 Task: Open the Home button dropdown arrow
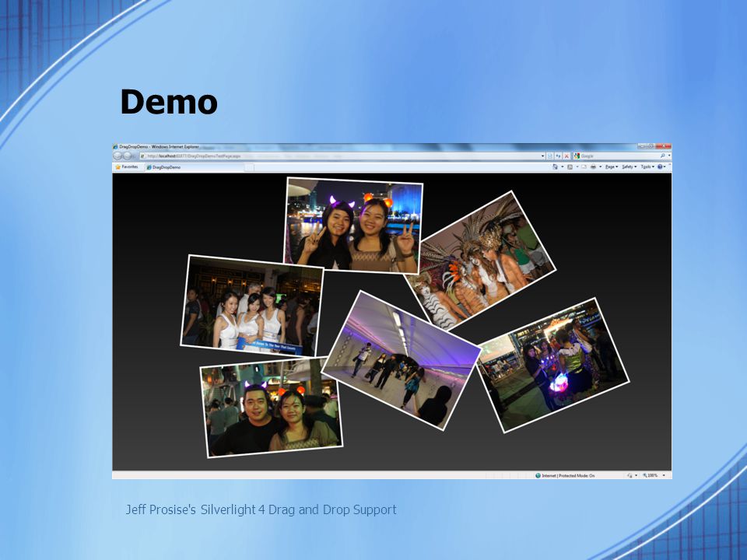(x=562, y=166)
